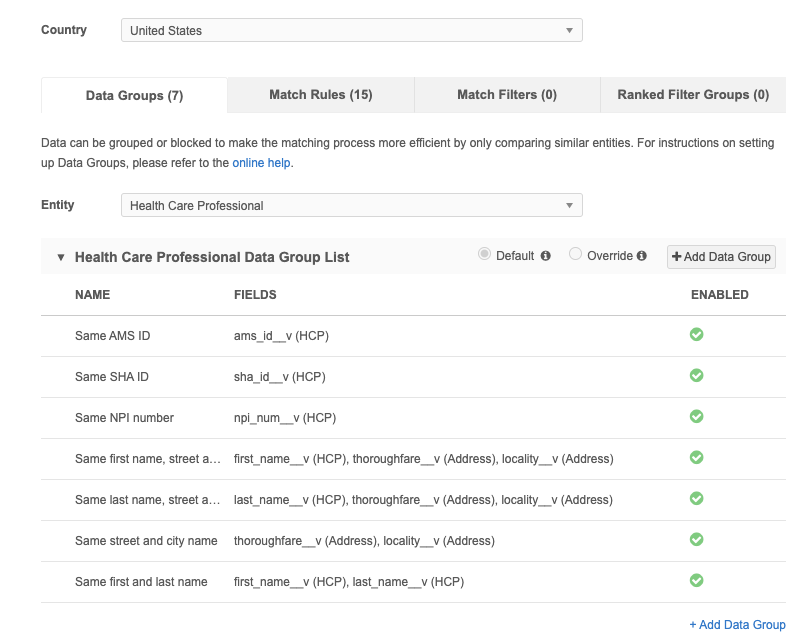Switch to the Match Filters tab
The height and width of the screenshot is (642, 810).
pos(506,95)
